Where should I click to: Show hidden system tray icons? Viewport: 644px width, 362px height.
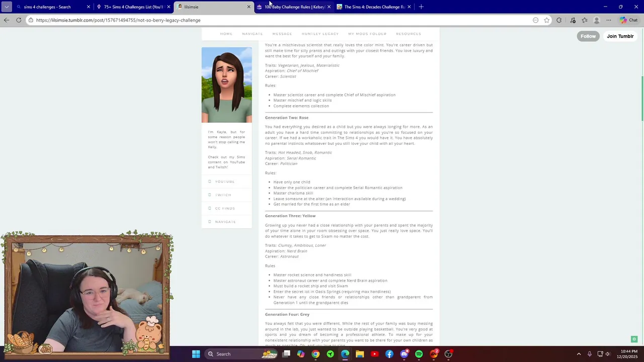pos(579,354)
